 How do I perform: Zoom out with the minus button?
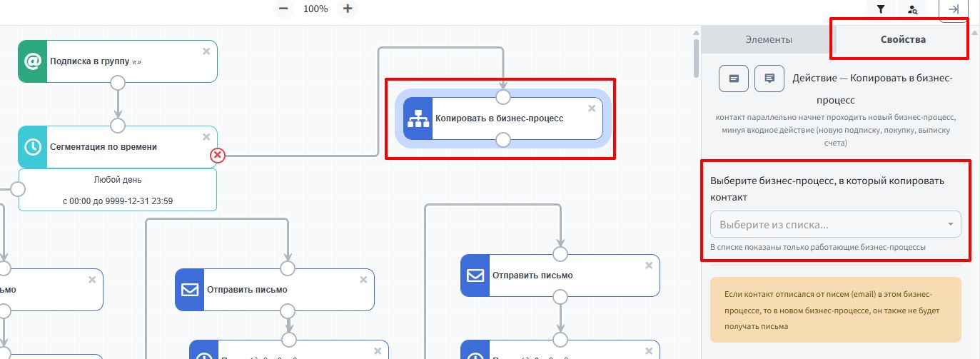pyautogui.click(x=283, y=9)
